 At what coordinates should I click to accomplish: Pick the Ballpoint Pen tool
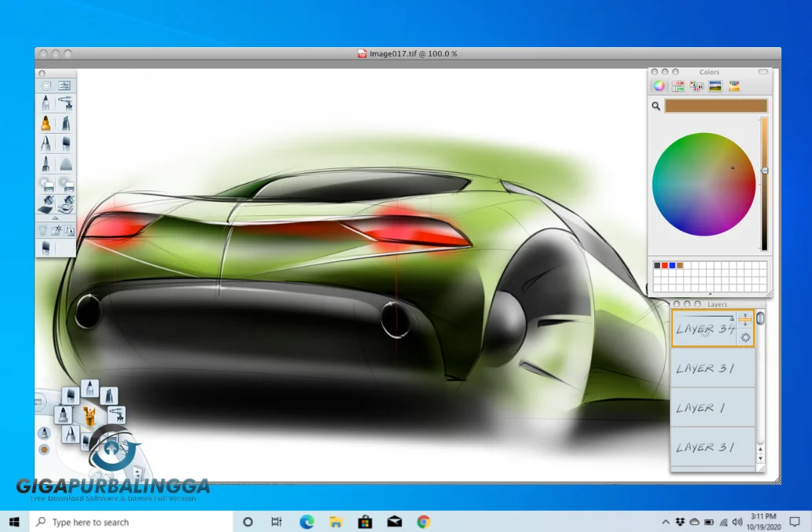coord(45,143)
